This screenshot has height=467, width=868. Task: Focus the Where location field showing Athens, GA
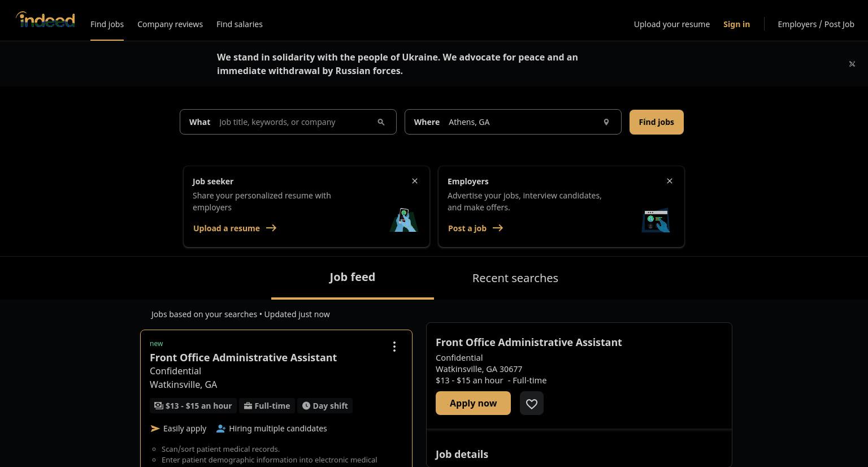[513, 122]
